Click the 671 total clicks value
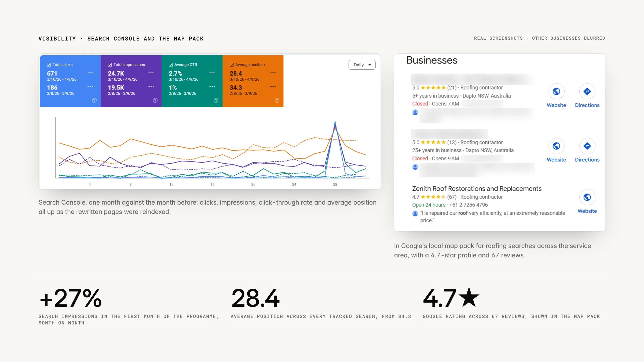644x362 pixels. coord(52,73)
